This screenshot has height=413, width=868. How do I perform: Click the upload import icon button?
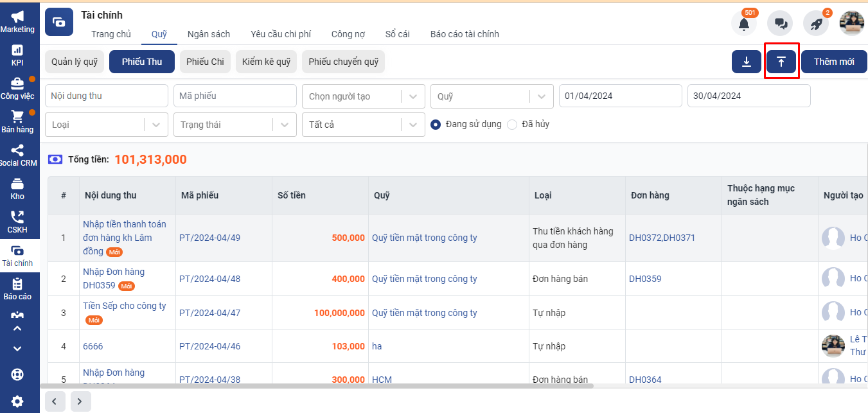pos(781,62)
